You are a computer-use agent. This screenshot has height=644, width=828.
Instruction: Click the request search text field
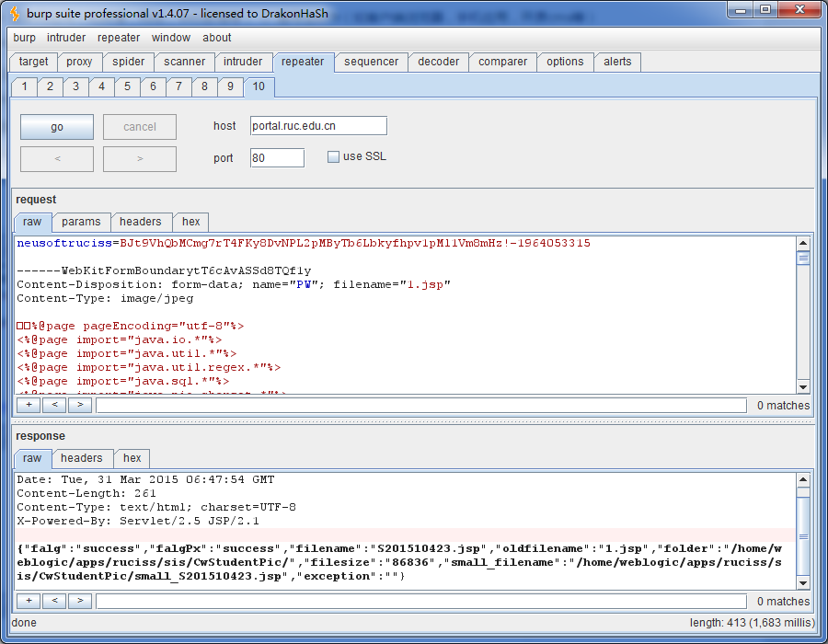421,406
